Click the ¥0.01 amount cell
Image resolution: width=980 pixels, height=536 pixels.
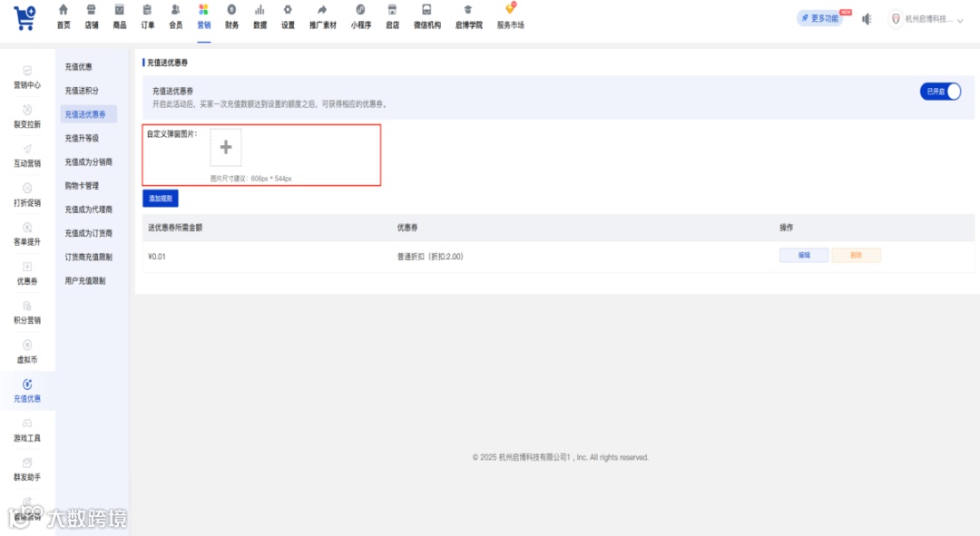(x=157, y=256)
